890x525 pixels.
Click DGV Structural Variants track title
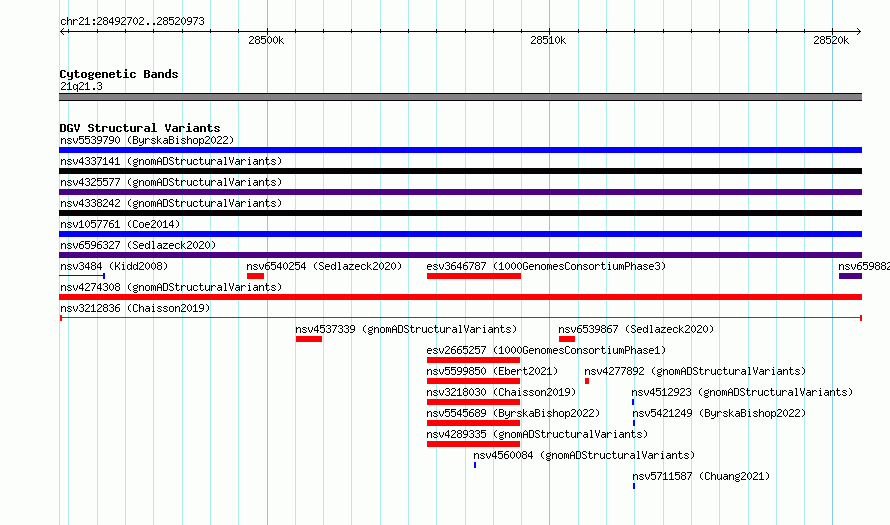click(140, 128)
